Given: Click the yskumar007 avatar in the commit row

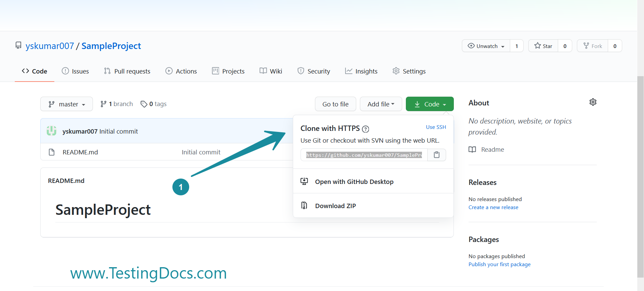Looking at the screenshot, I should coord(51,131).
